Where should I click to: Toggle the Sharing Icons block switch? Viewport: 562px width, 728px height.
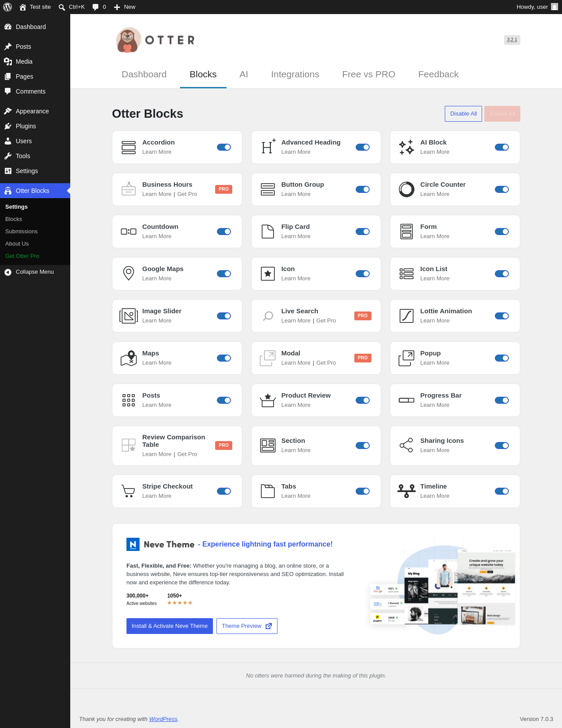tap(502, 445)
